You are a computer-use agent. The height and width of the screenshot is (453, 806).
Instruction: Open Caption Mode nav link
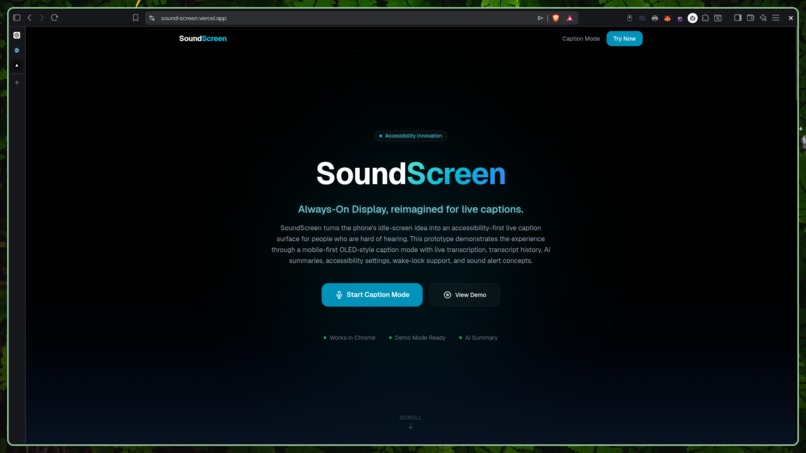click(581, 39)
